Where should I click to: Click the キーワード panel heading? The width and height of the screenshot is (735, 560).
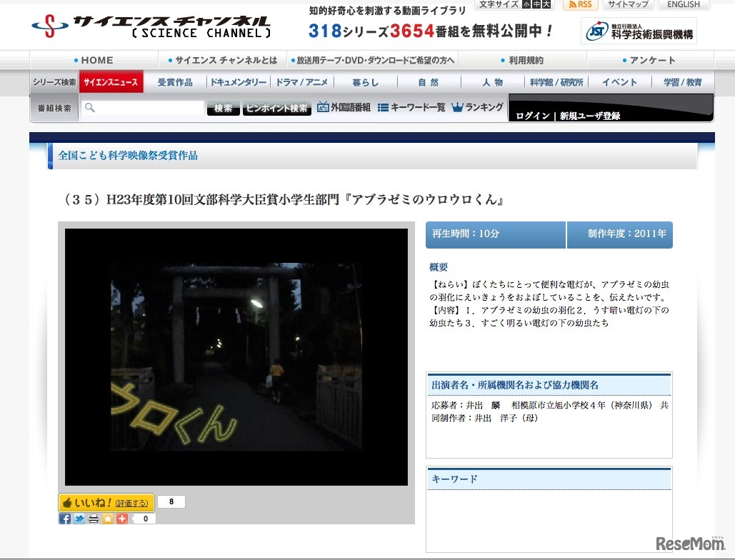pyautogui.click(x=454, y=479)
